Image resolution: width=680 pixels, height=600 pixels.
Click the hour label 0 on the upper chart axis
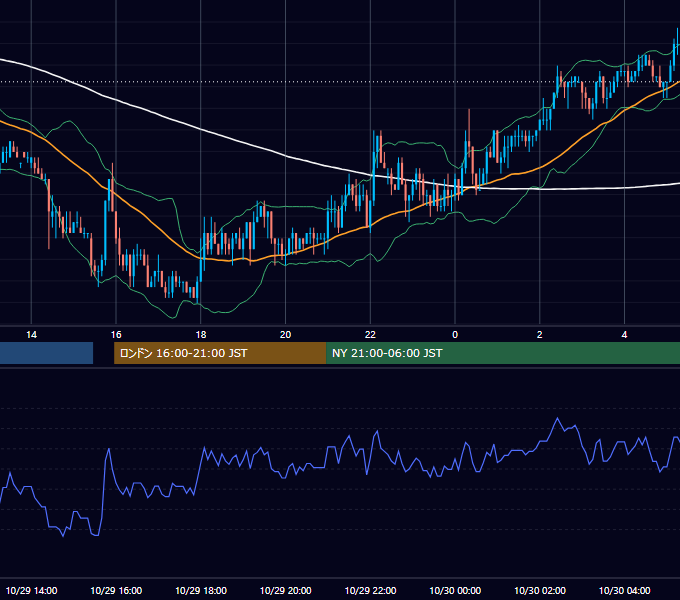point(455,335)
